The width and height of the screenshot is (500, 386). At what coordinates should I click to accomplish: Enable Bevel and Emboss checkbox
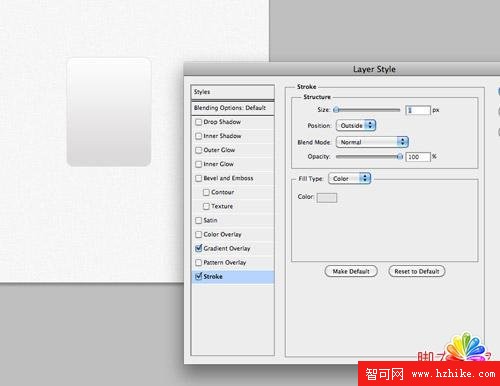click(198, 178)
